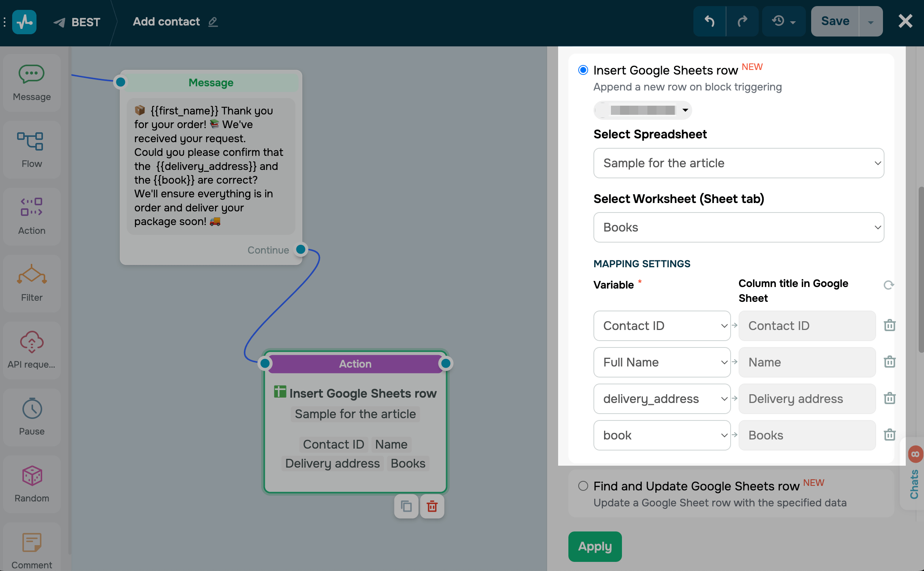The height and width of the screenshot is (571, 924).
Task: Open the Save button dropdown arrow
Action: pyautogui.click(x=870, y=21)
